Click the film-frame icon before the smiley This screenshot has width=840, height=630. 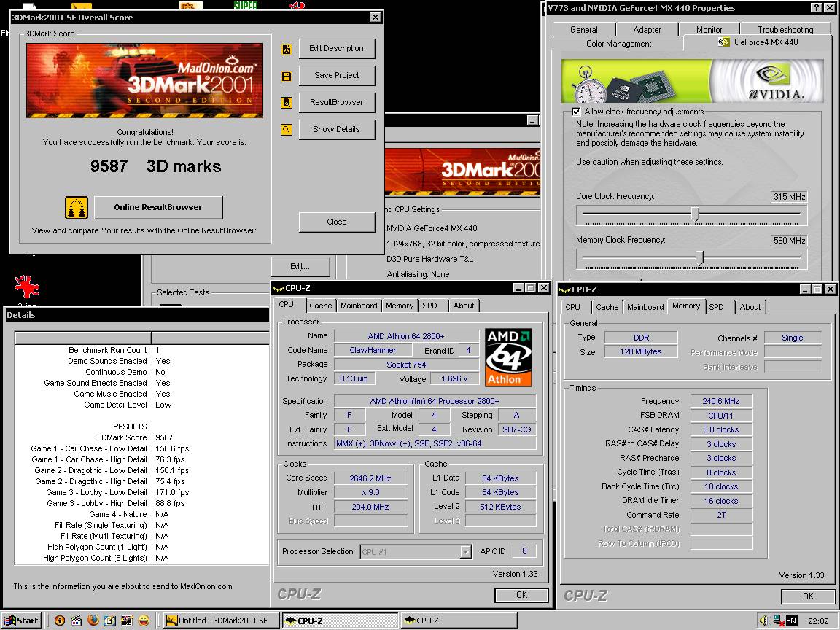click(x=127, y=621)
